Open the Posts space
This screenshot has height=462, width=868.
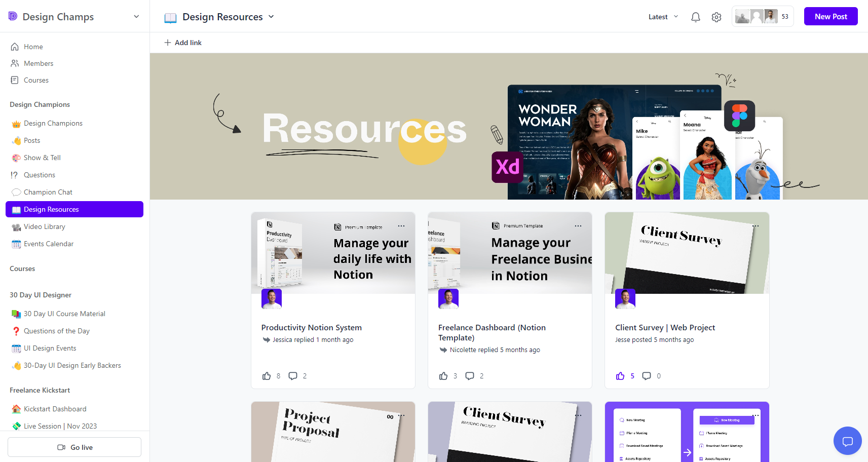74,140
